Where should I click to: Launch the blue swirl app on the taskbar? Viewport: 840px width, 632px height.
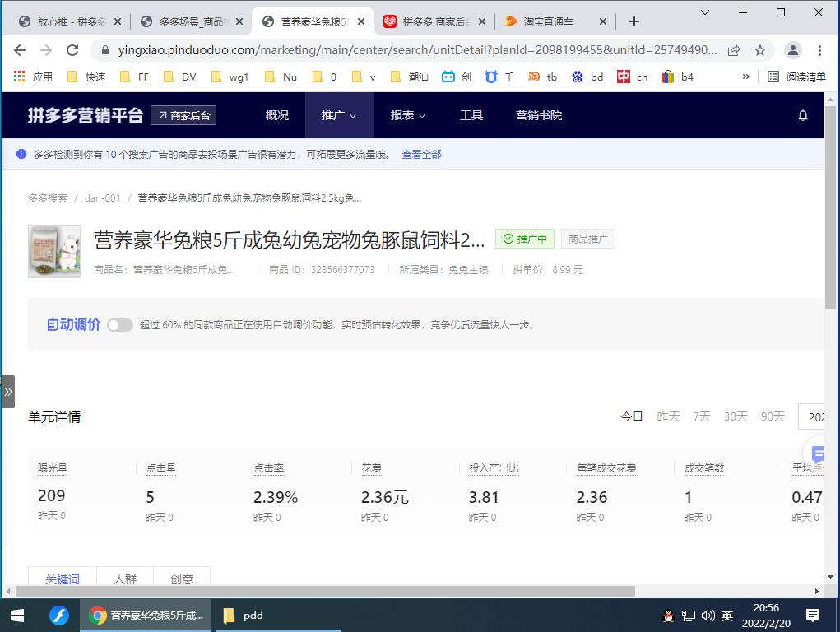point(59,616)
